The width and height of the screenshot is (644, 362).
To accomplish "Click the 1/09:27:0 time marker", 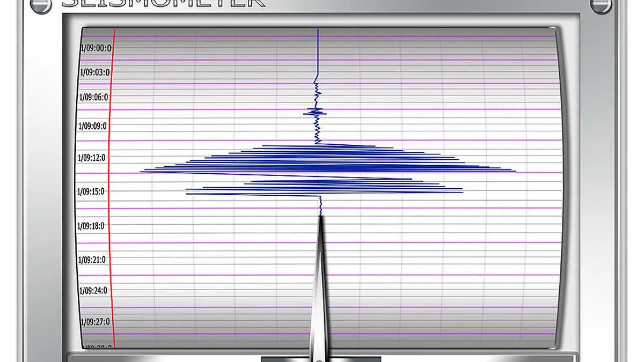I will click(x=95, y=322).
